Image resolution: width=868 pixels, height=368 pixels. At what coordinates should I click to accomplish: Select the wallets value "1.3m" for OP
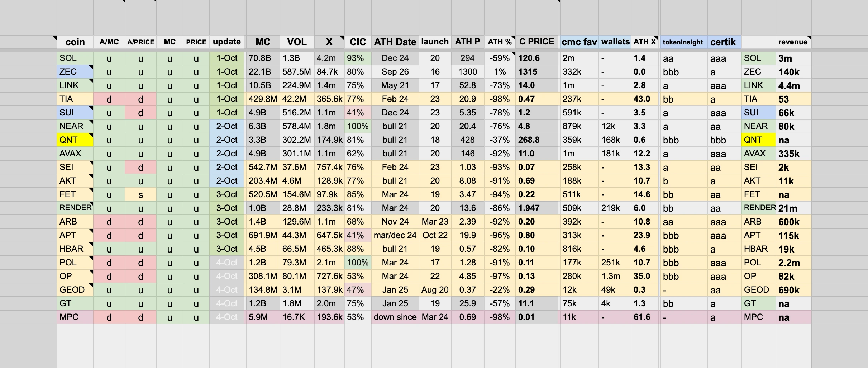615,276
